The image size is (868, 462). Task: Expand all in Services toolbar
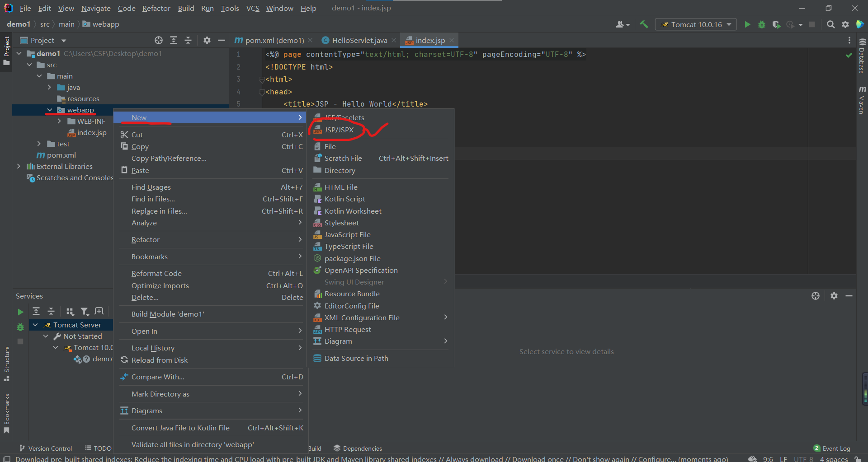click(x=36, y=311)
